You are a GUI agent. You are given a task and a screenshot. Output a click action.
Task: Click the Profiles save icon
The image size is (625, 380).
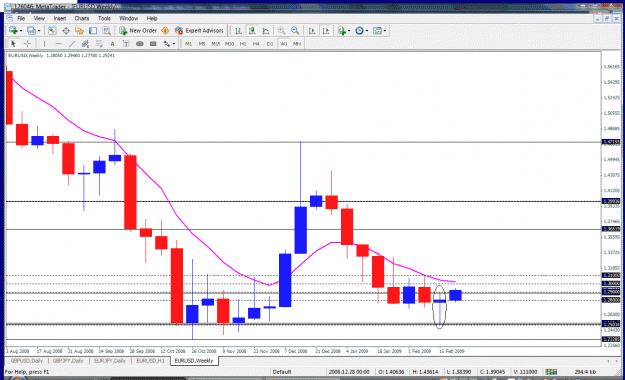31,31
